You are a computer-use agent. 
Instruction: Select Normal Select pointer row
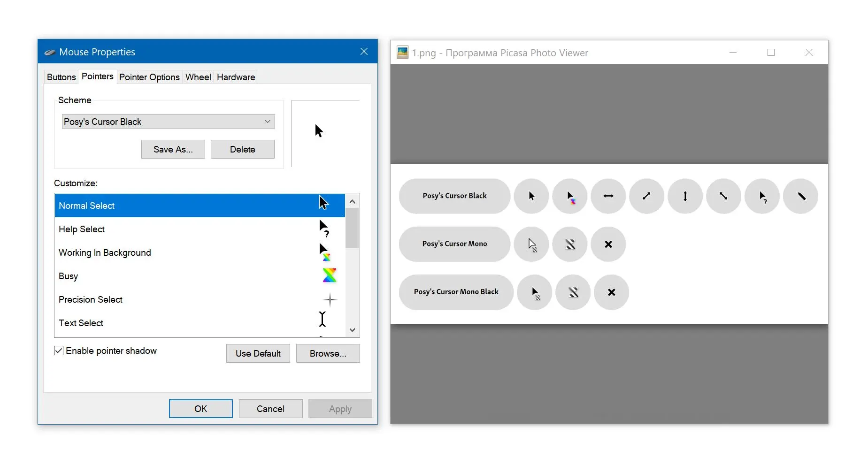coord(200,206)
